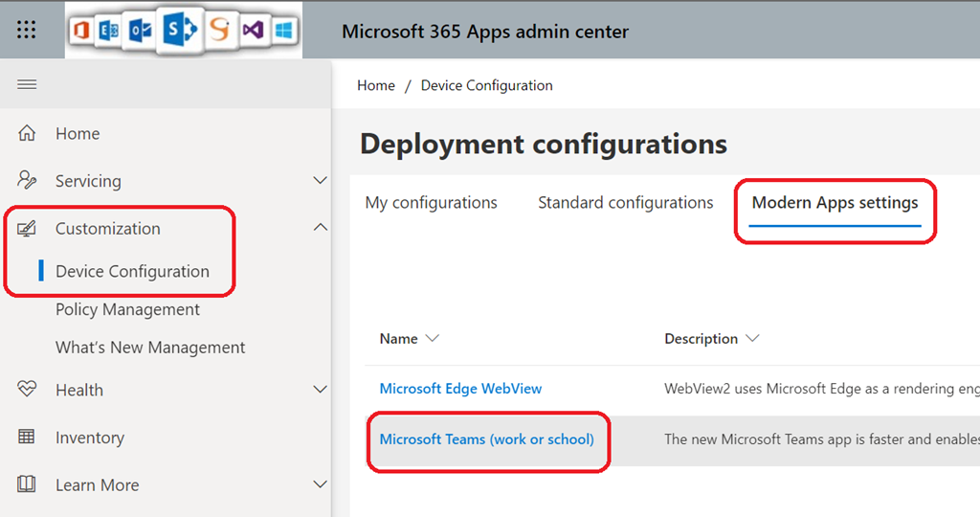980x517 pixels.
Task: Open the Description column sort dropdown
Action: coord(751,339)
